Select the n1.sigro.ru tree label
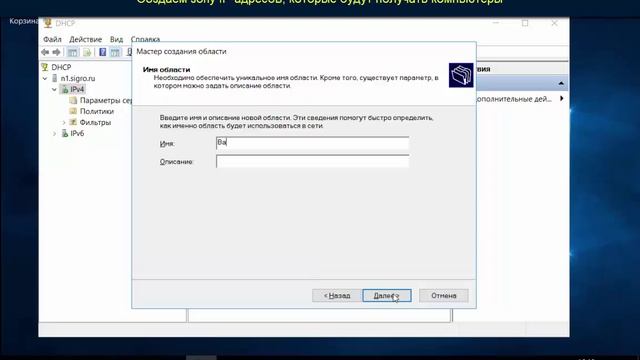This screenshot has height=360, width=640. tap(78, 78)
